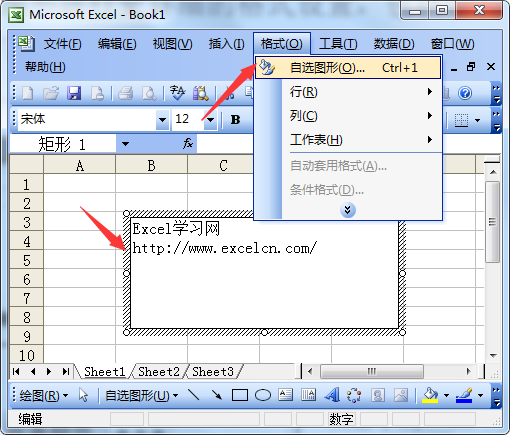Click the Select Objects pointer icon
Screen dimensions: 510x435
pos(83,396)
